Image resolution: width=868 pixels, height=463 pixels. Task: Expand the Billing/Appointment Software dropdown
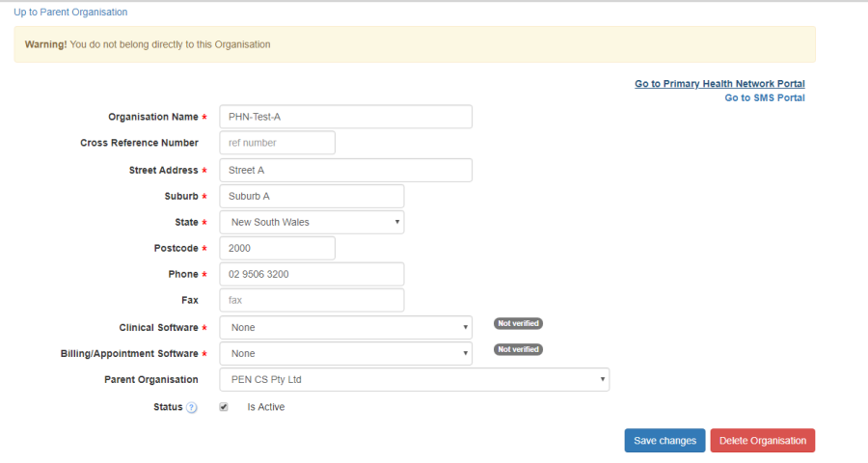pyautogui.click(x=346, y=353)
